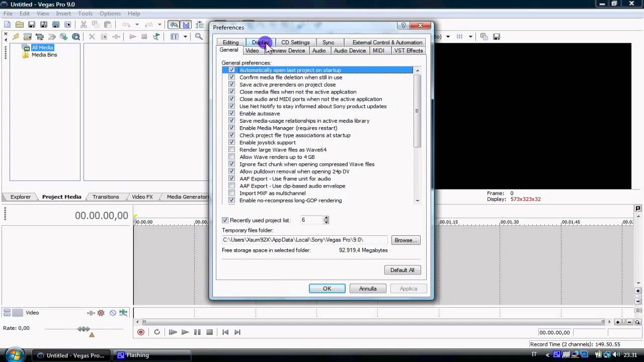The image size is (644, 362).
Task: Click OK in Preferences dialog
Action: pos(327,289)
